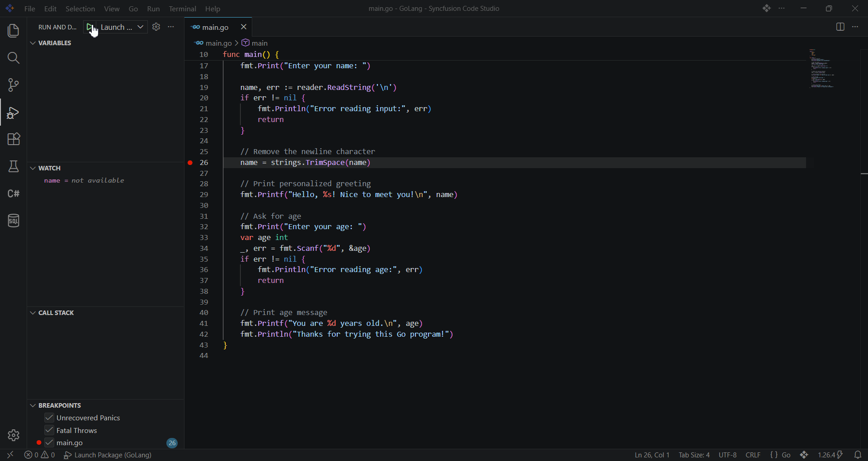
Task: Open the Testing flask view
Action: (x=14, y=166)
